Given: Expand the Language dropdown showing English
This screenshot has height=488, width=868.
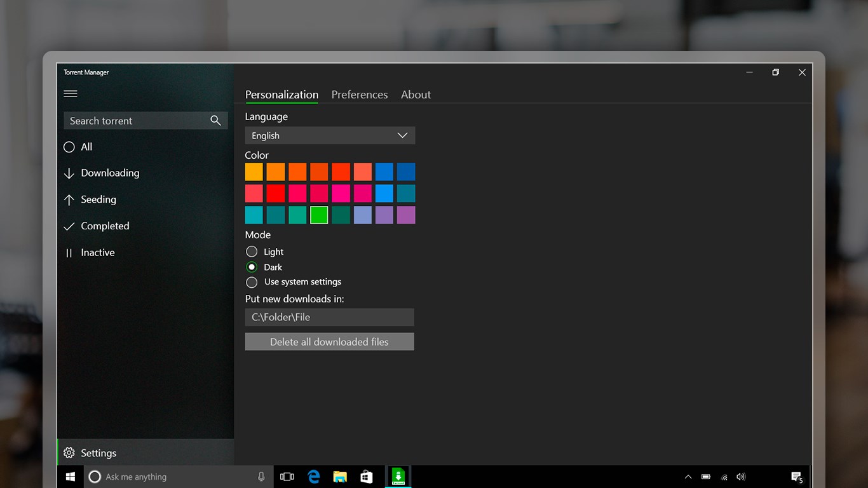Looking at the screenshot, I should (330, 135).
